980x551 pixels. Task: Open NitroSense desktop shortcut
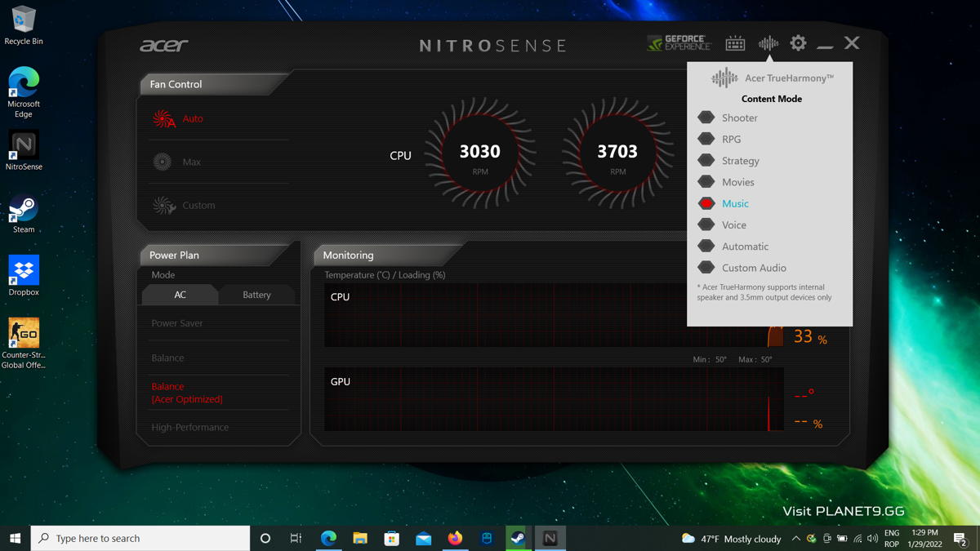click(x=24, y=151)
